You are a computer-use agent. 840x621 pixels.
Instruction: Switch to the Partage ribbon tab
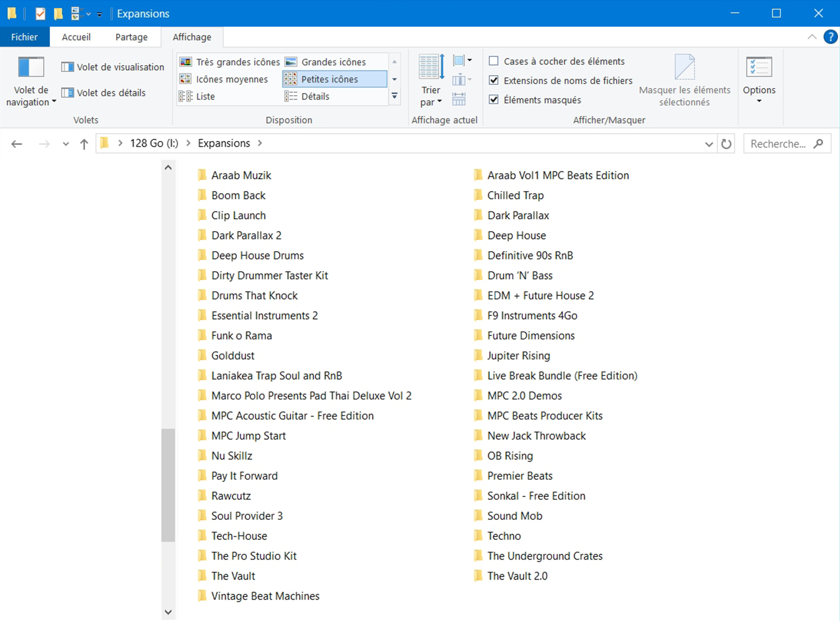coord(131,37)
